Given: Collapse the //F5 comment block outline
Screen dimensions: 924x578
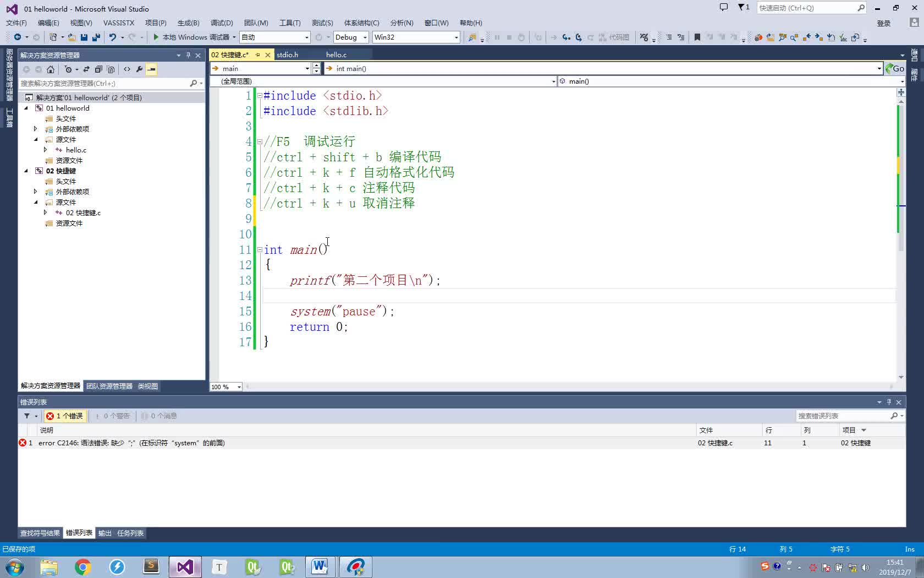Looking at the screenshot, I should click(260, 141).
